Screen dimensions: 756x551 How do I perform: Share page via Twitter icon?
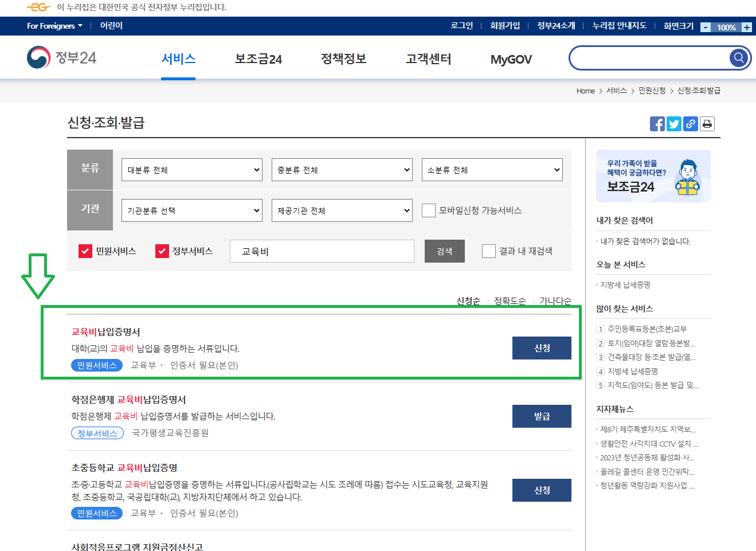tap(674, 124)
